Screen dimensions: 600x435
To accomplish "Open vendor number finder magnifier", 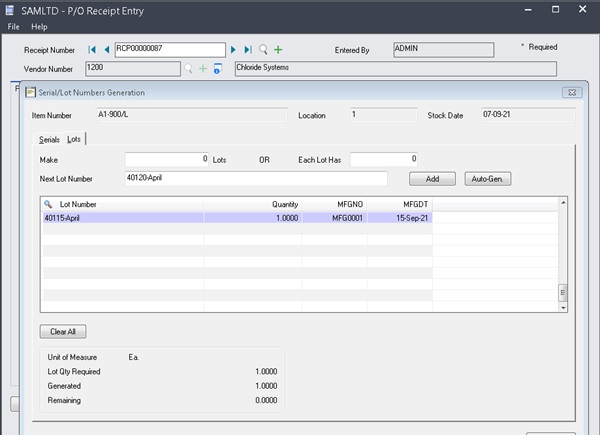I will (x=188, y=68).
